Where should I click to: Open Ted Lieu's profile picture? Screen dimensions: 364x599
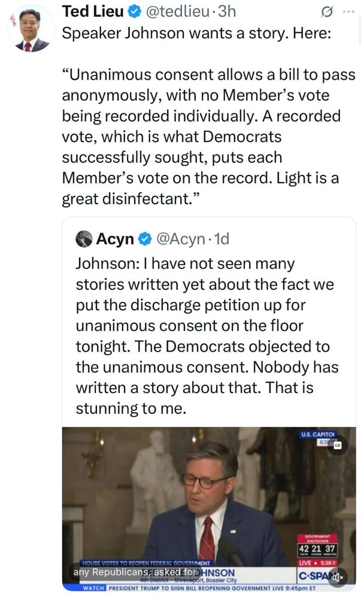29,29
